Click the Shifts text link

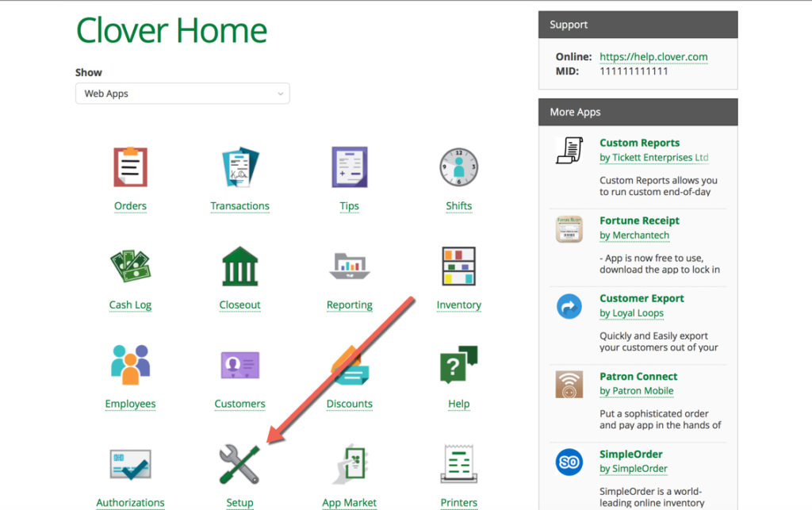[x=459, y=206]
